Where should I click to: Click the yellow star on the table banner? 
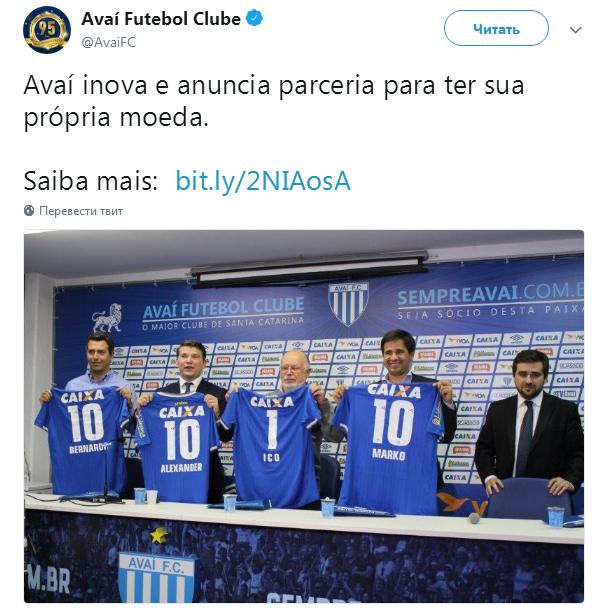pos(159,535)
